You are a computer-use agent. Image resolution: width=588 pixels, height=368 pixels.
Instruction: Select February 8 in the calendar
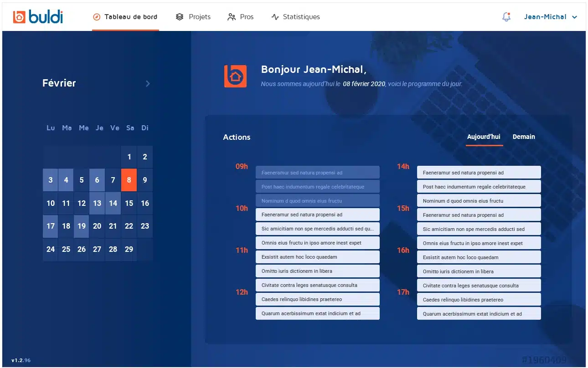tap(129, 180)
